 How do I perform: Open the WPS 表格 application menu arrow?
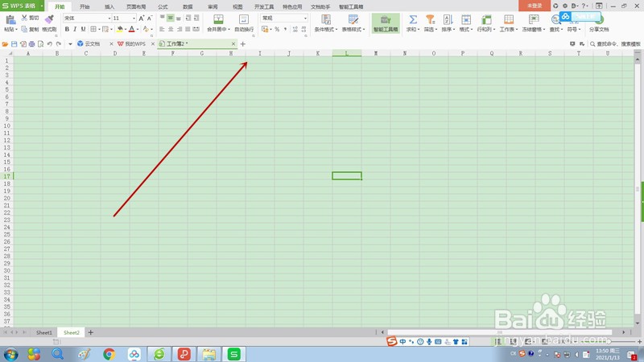coord(42,6)
